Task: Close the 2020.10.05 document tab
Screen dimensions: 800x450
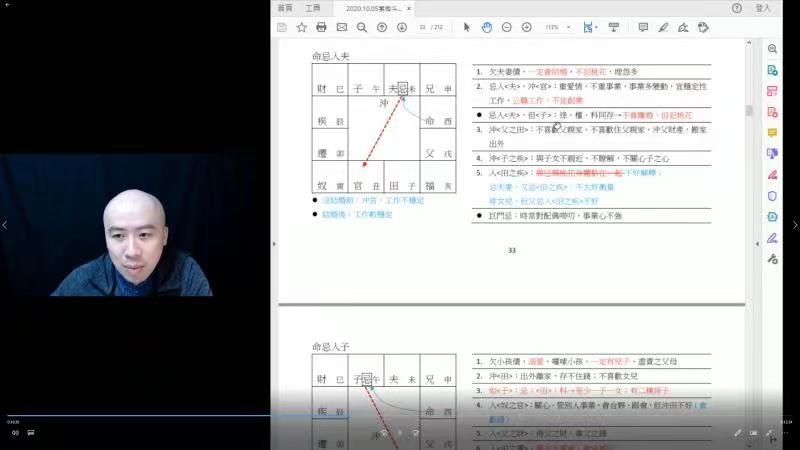Action: 409,9
